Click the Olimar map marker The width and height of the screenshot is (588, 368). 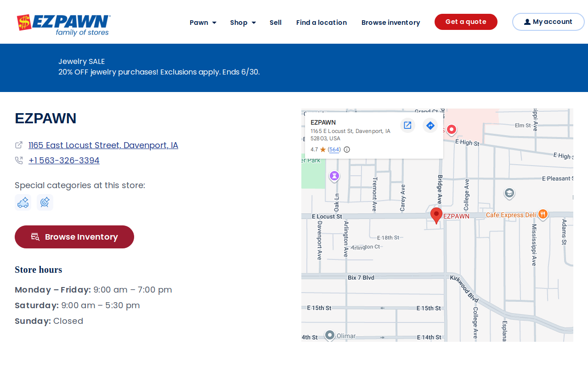(x=330, y=335)
